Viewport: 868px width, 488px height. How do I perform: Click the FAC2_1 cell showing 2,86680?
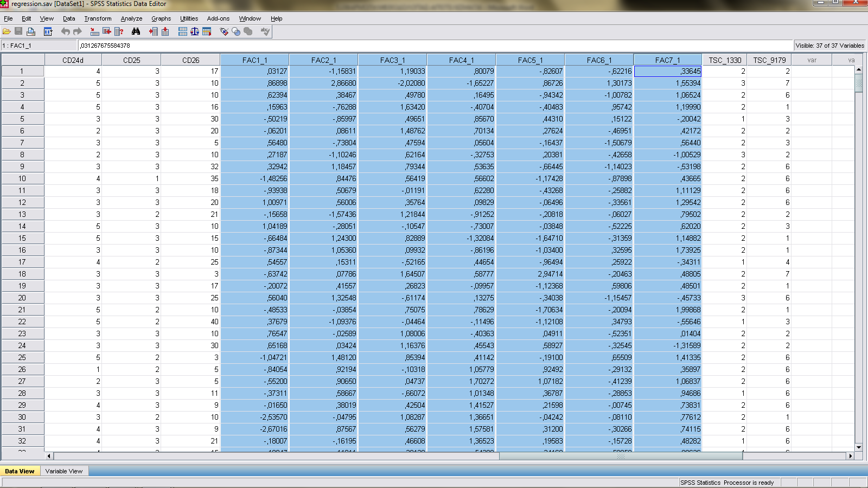click(323, 83)
